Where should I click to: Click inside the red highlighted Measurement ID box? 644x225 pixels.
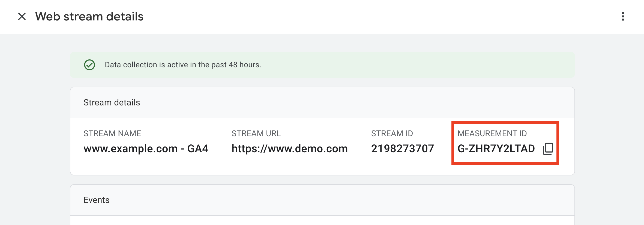coord(505,143)
